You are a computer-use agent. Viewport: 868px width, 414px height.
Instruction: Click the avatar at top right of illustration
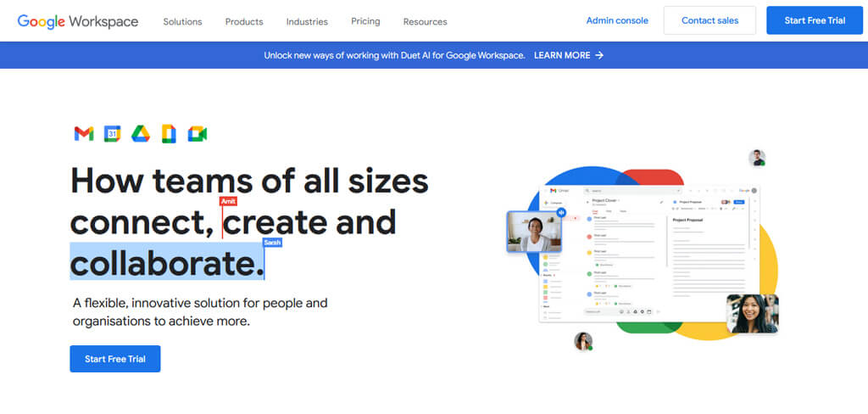757,158
